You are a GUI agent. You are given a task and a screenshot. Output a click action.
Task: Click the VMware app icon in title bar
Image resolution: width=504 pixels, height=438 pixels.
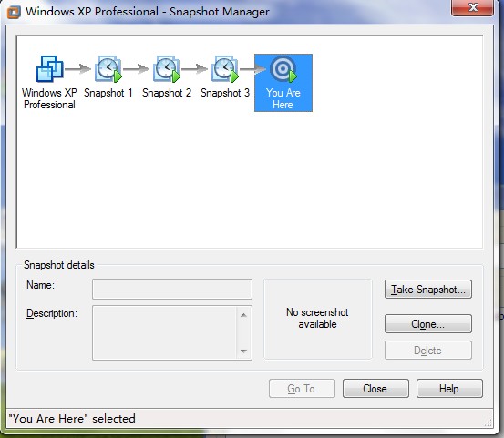click(14, 12)
